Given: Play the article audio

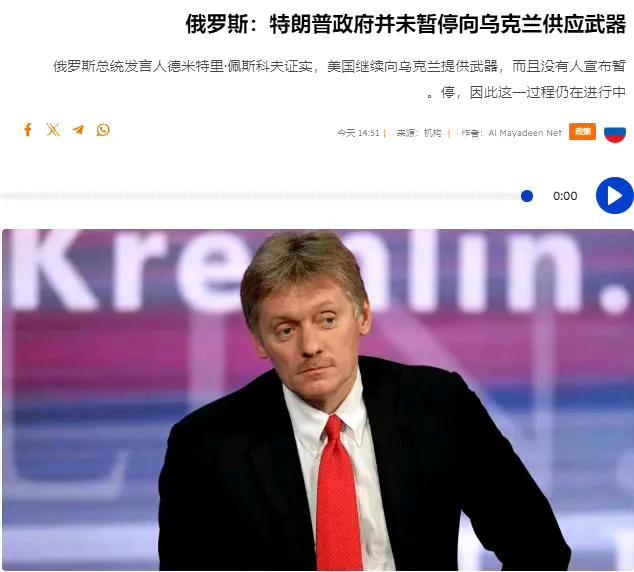Looking at the screenshot, I should click(x=615, y=196).
